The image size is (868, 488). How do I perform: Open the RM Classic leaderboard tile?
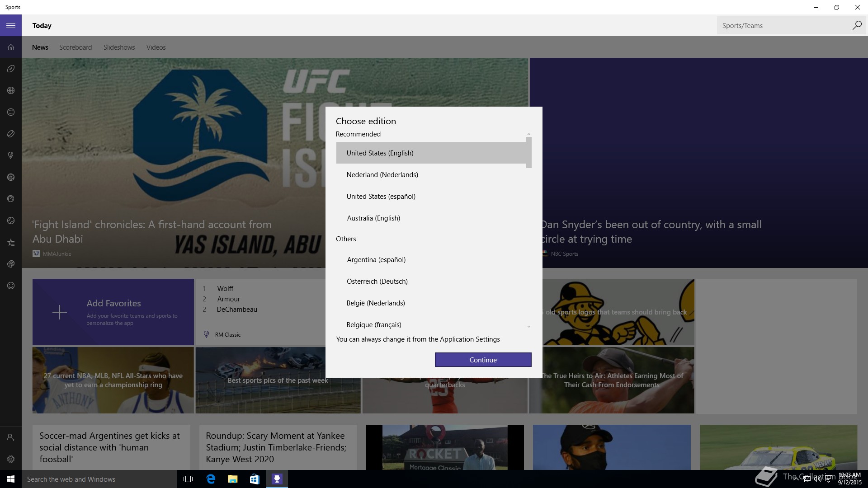[260, 312]
